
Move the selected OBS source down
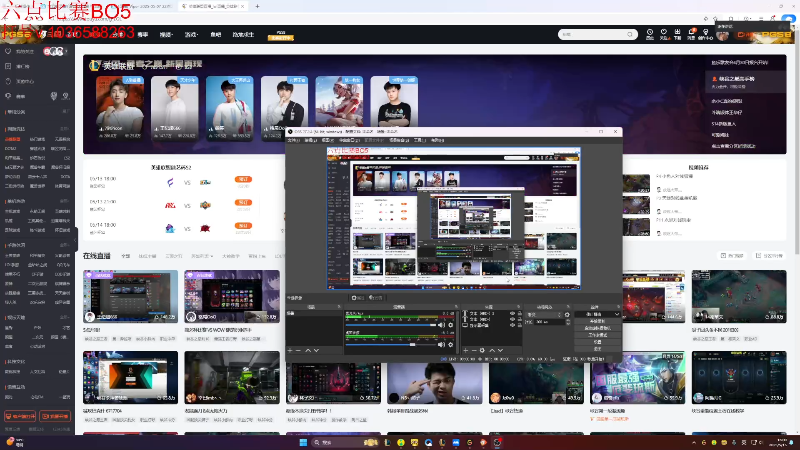(x=501, y=351)
